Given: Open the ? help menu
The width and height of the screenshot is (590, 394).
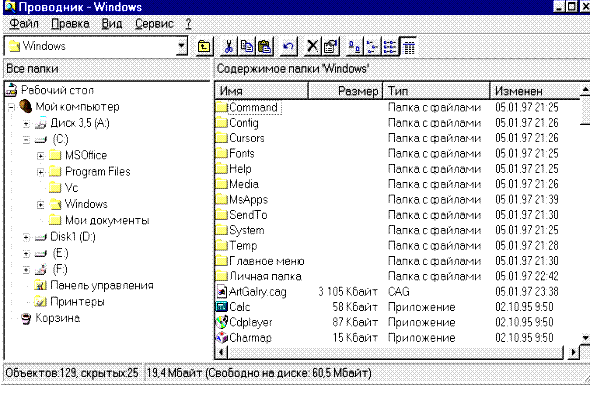Looking at the screenshot, I should [188, 24].
